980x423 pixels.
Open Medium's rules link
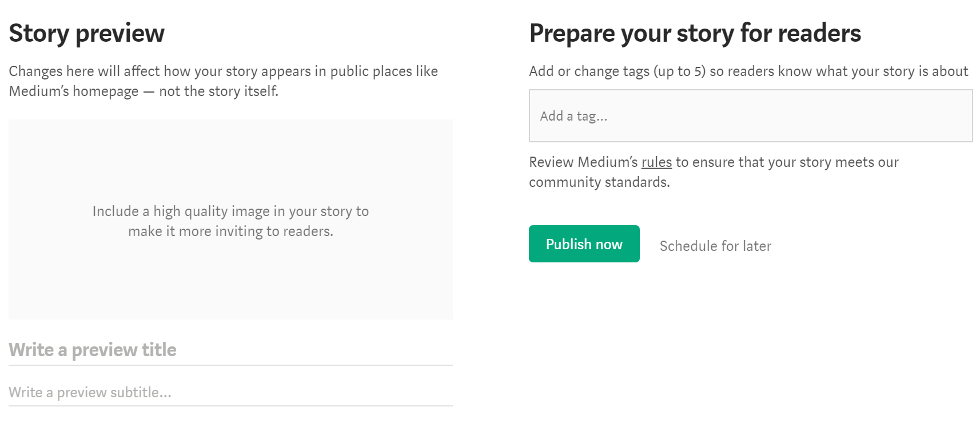656,162
